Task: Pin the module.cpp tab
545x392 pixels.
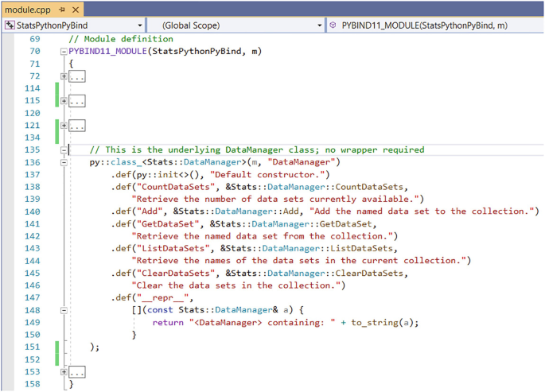Action: tap(61, 10)
